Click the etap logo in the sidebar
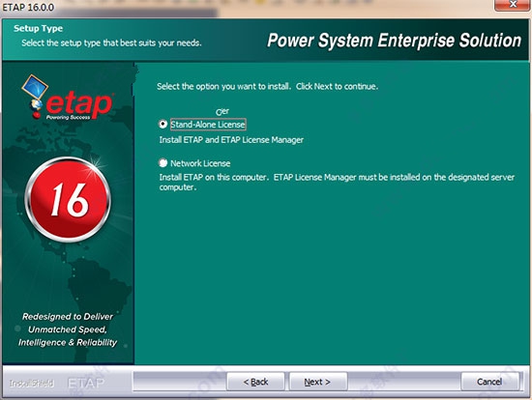This screenshot has width=532, height=400. click(68, 98)
